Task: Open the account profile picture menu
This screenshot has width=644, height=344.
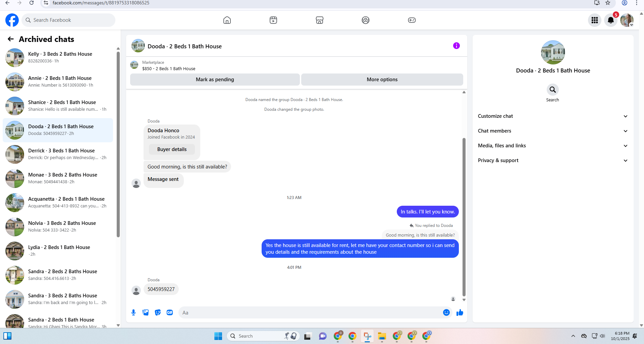Action: (x=627, y=20)
